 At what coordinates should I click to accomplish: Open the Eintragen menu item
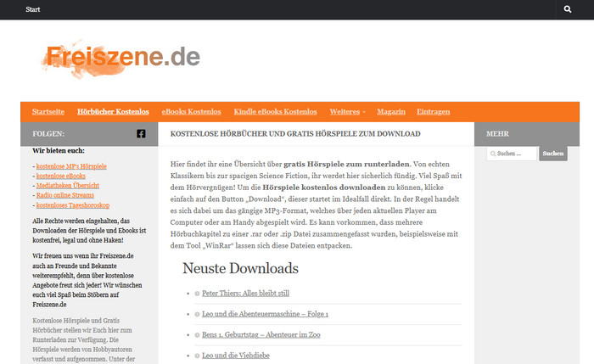point(434,112)
